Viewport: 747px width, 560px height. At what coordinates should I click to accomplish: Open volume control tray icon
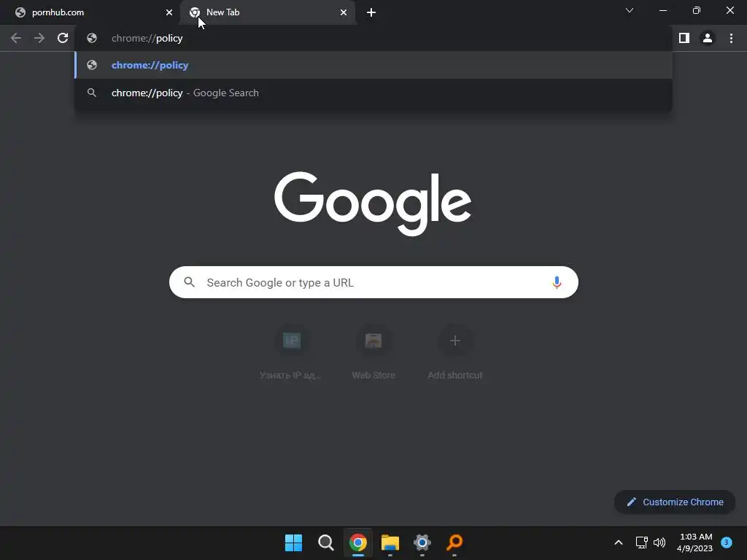pyautogui.click(x=659, y=542)
